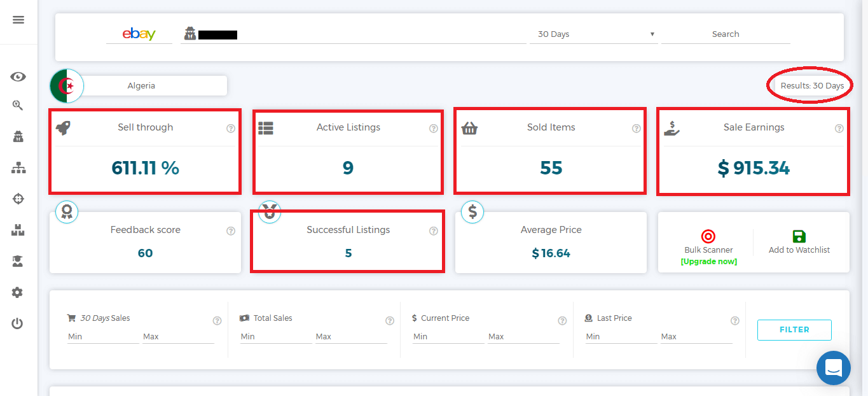Click the Upgrade now link
The height and width of the screenshot is (396, 868).
(708, 262)
